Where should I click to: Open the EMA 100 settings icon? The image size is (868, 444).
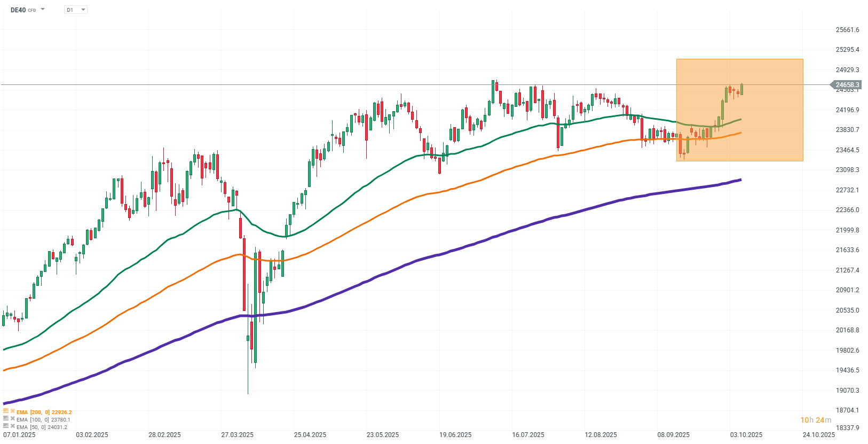(x=6, y=419)
